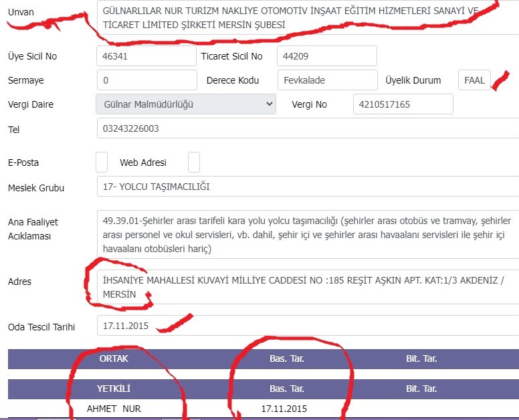This screenshot has width=519, height=420.
Task: Click the E-Posta label
Action: coord(23,163)
